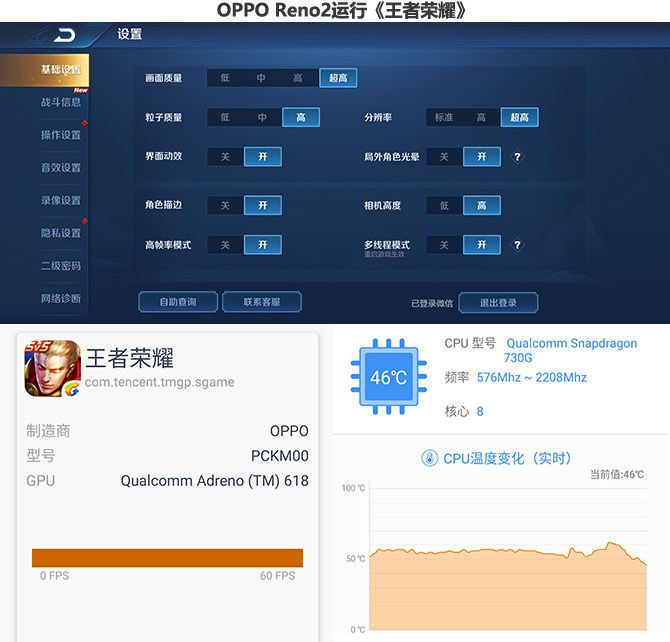Switch to 操作设置 sidebar tab
The height and width of the screenshot is (642, 670).
61,135
